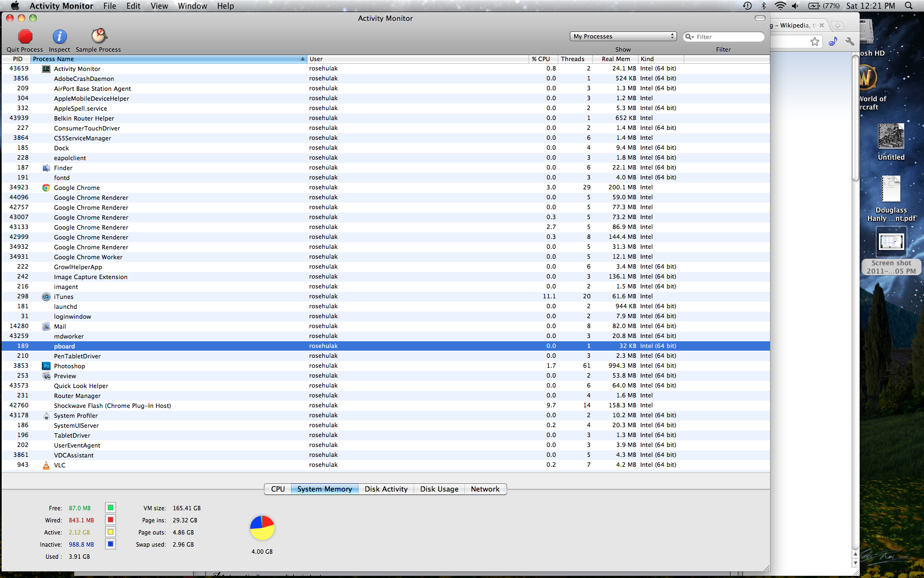Select the Dock process row
Image resolution: width=924 pixels, height=578 pixels.
pos(386,148)
